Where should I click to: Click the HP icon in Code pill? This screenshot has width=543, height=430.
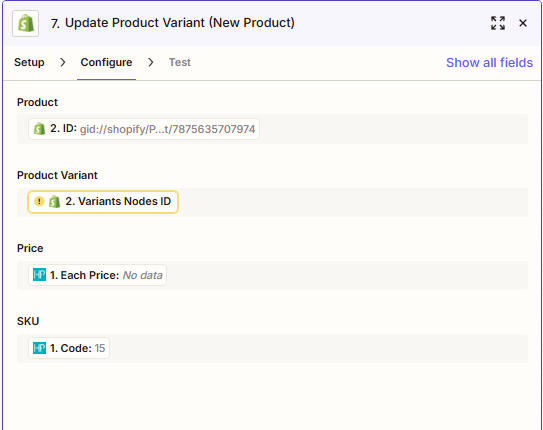[39, 348]
